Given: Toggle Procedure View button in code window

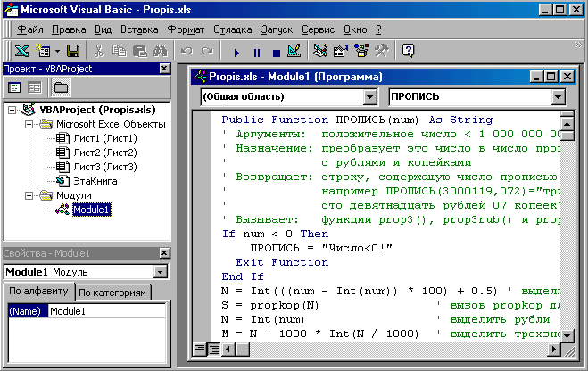Looking at the screenshot, I should point(200,350).
